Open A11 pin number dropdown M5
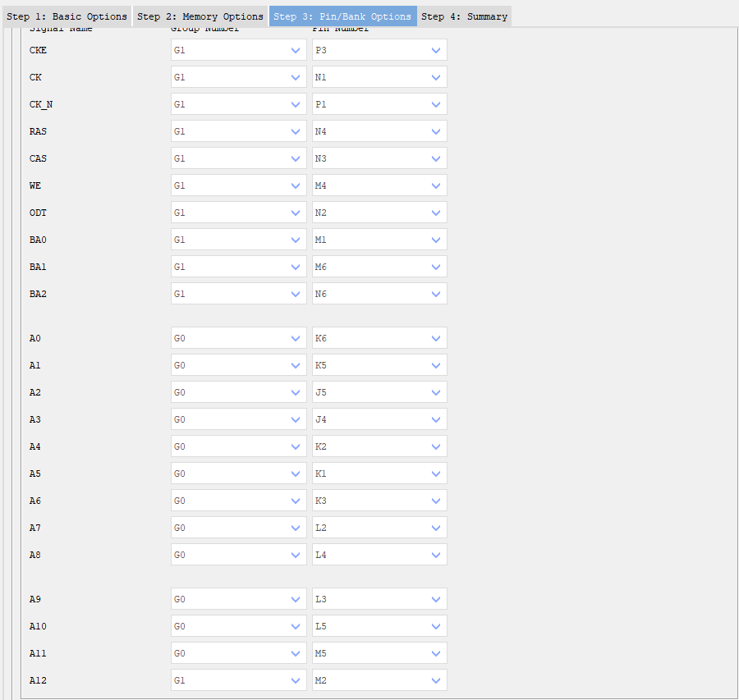 coord(379,653)
